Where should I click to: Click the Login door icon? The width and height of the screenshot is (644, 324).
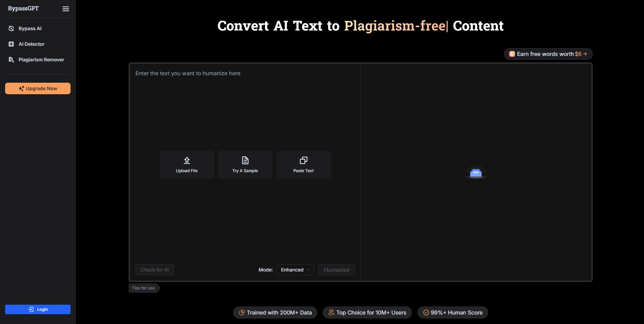tap(31, 309)
